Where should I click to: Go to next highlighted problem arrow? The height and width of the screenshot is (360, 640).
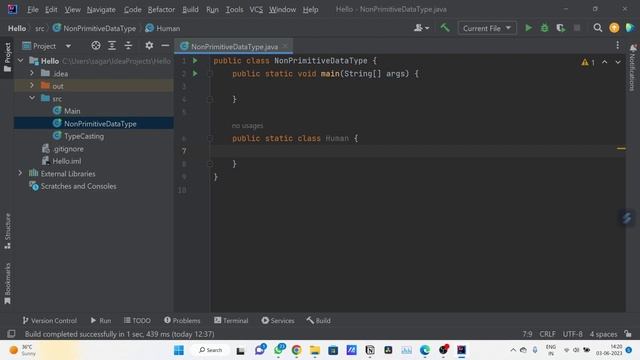(x=618, y=62)
